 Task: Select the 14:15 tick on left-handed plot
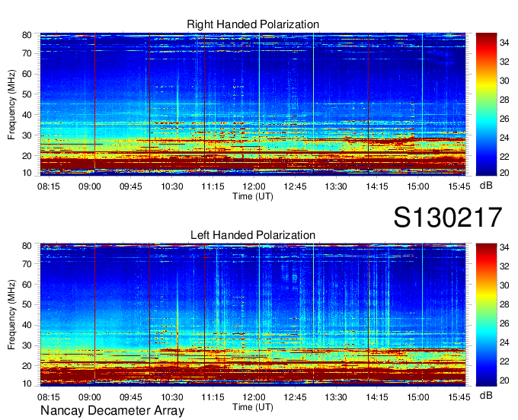[377, 397]
